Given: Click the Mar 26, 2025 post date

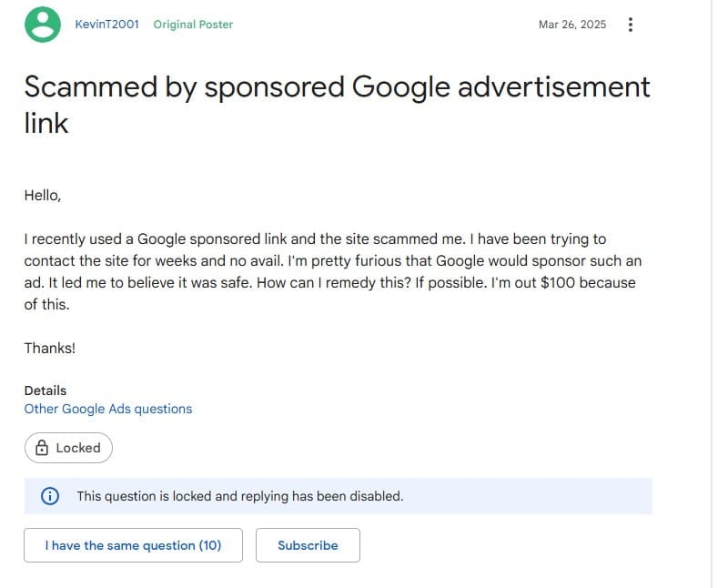Looking at the screenshot, I should pos(571,25).
